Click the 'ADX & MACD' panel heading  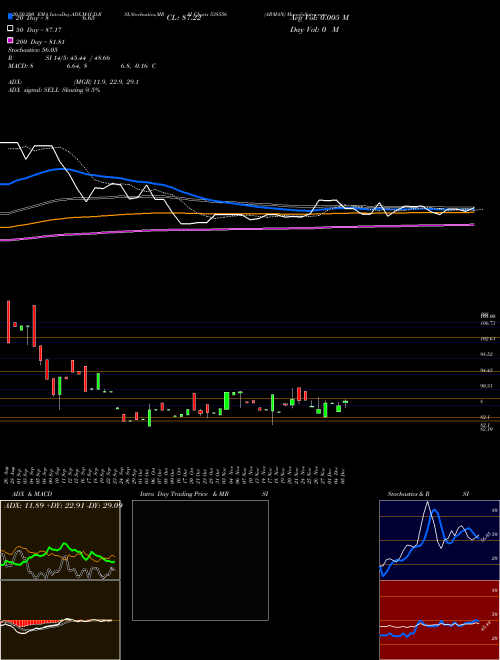(32, 494)
